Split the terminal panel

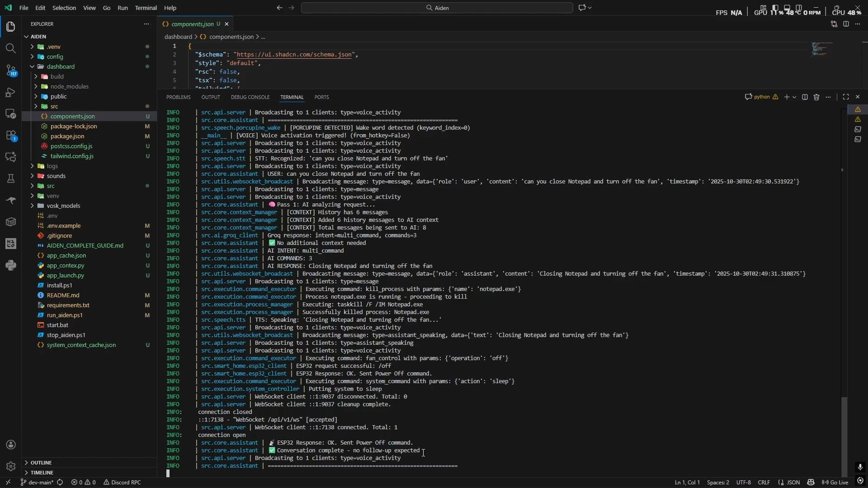(x=805, y=97)
